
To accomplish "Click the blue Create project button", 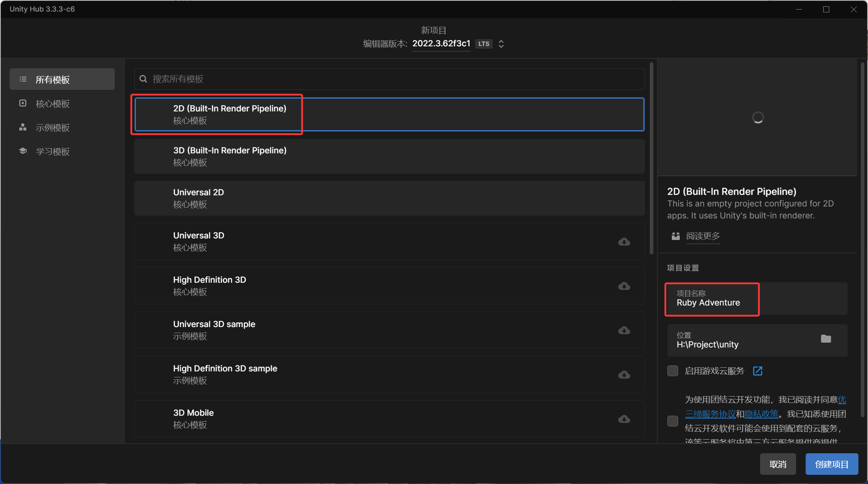I will click(x=831, y=464).
